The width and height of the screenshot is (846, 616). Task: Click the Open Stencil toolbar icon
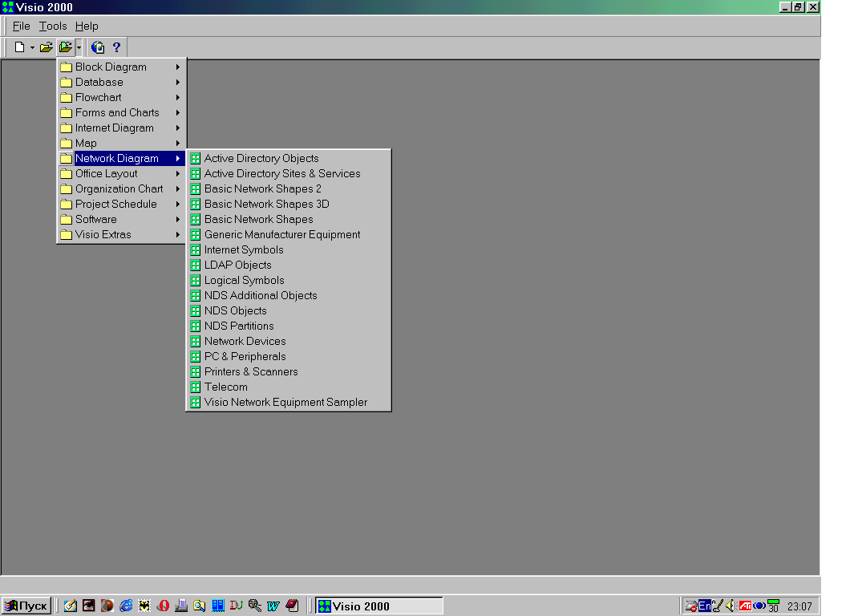click(x=65, y=47)
